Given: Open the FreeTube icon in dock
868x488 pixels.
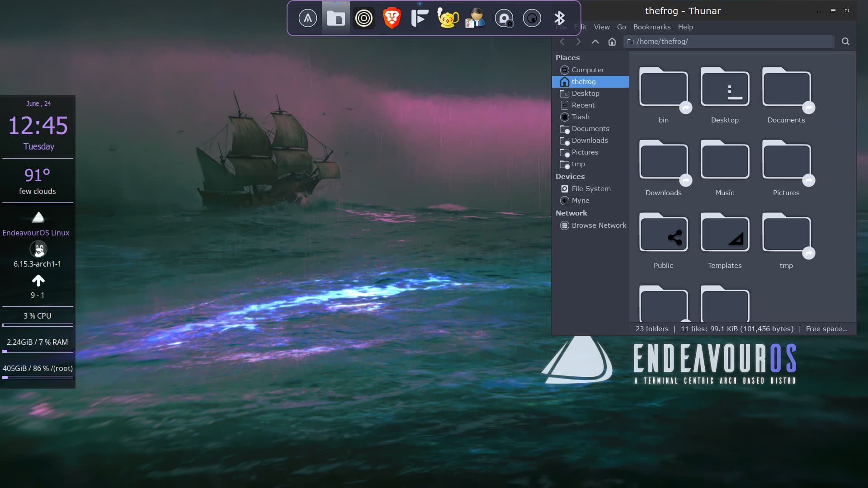Looking at the screenshot, I should [x=420, y=18].
